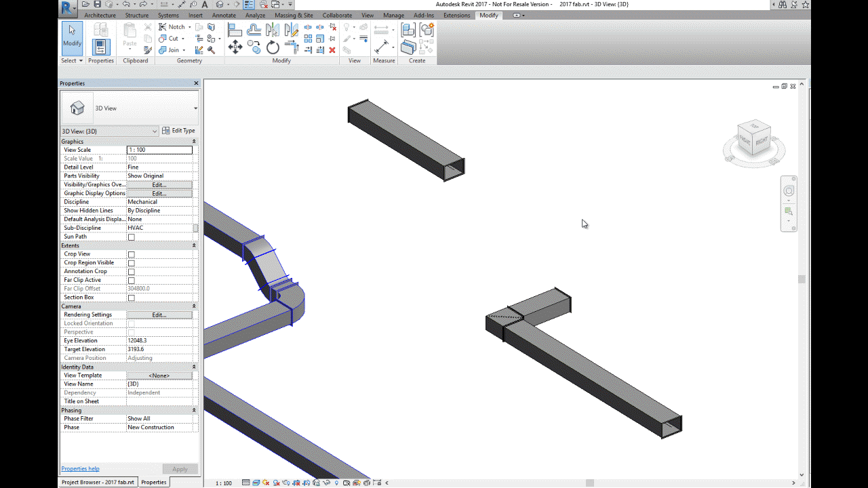The height and width of the screenshot is (488, 868).
Task: Enable the Crop View checkbox
Action: pos(132,253)
